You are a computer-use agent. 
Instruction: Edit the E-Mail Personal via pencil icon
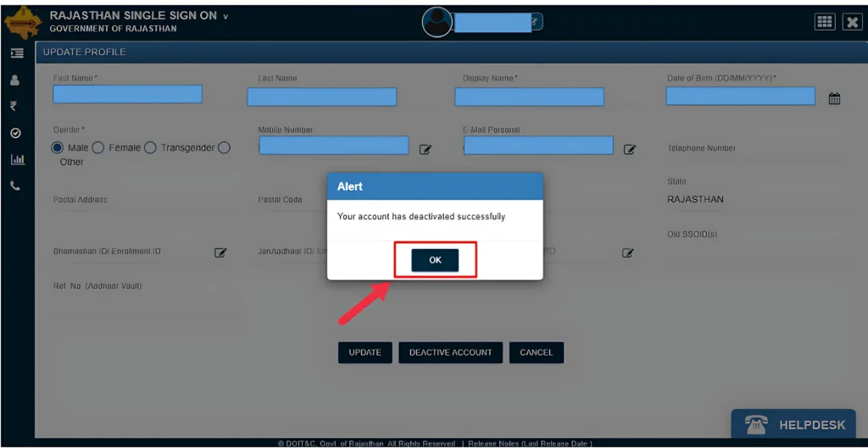[x=630, y=149]
